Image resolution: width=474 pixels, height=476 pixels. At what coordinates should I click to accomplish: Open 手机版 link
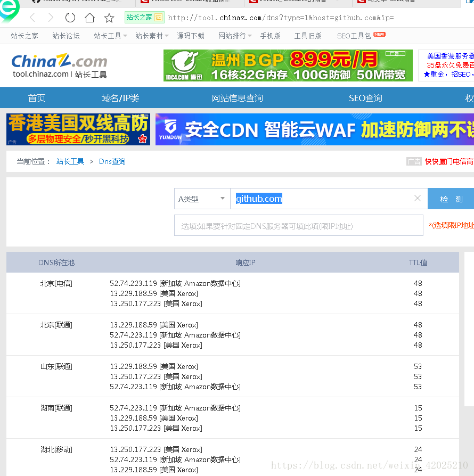coord(270,36)
